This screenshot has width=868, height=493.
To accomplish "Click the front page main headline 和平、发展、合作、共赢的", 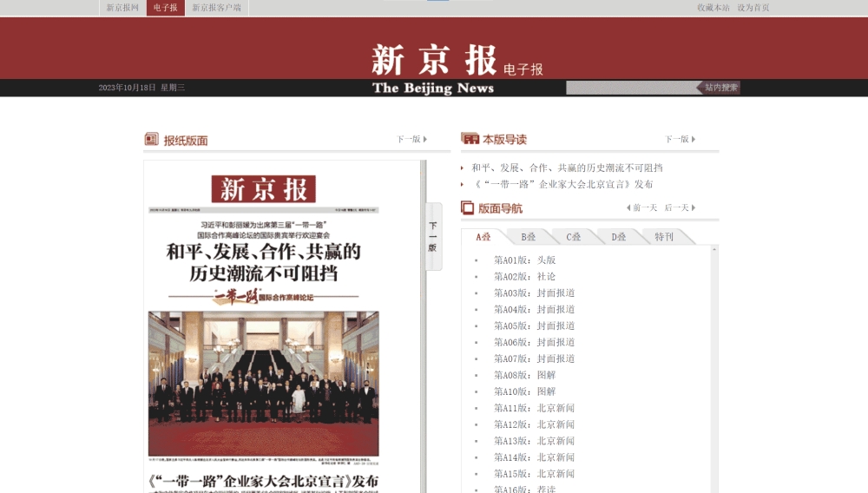I will coord(264,252).
